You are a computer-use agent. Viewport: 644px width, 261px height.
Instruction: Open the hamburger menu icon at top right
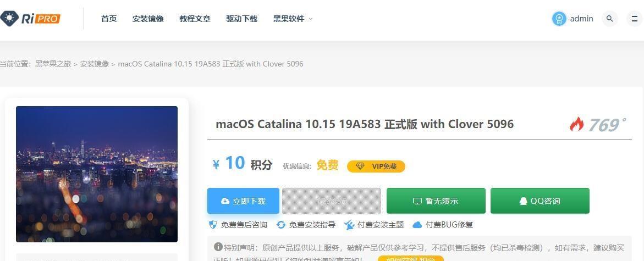(635, 19)
